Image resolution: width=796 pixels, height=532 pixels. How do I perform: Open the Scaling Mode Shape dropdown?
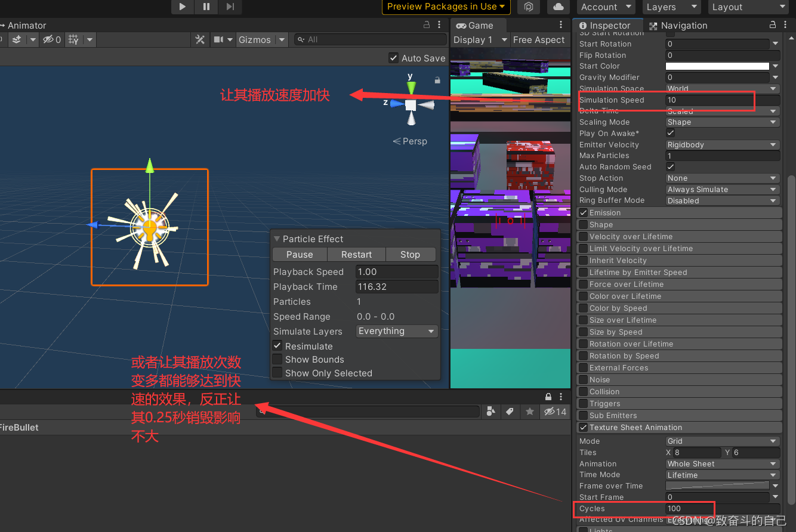point(723,122)
